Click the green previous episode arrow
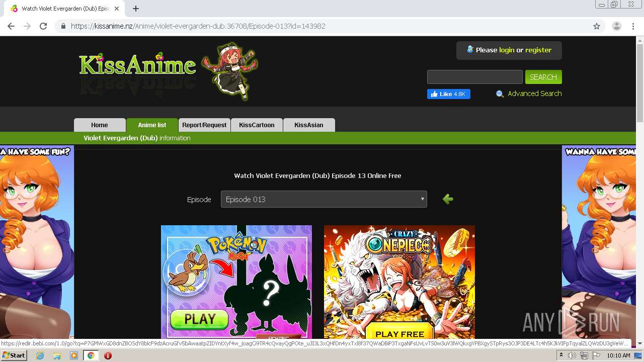The width and height of the screenshot is (644, 362). [448, 199]
